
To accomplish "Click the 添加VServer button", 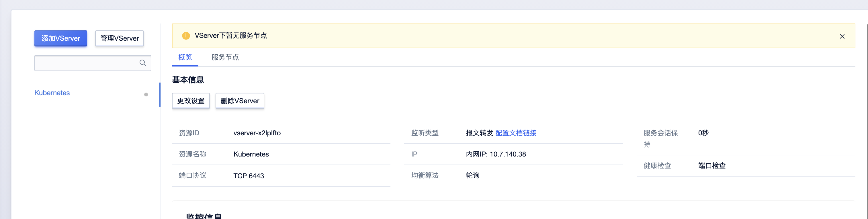I will pos(61,38).
